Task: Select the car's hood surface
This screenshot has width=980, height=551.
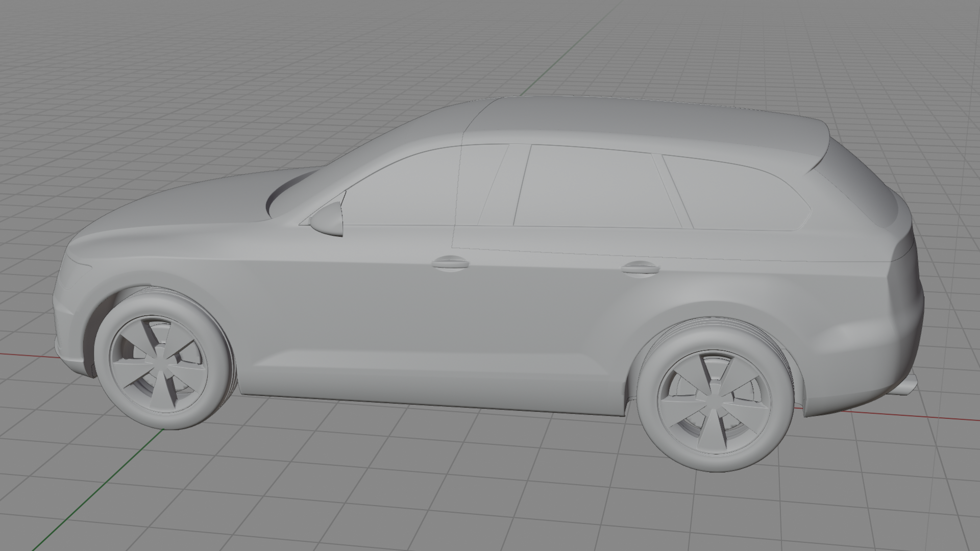Action: [x=194, y=204]
